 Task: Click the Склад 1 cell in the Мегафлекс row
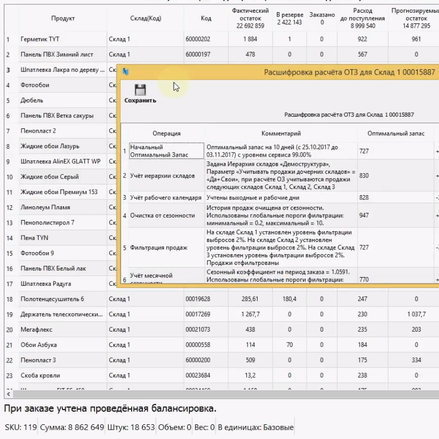(119, 330)
